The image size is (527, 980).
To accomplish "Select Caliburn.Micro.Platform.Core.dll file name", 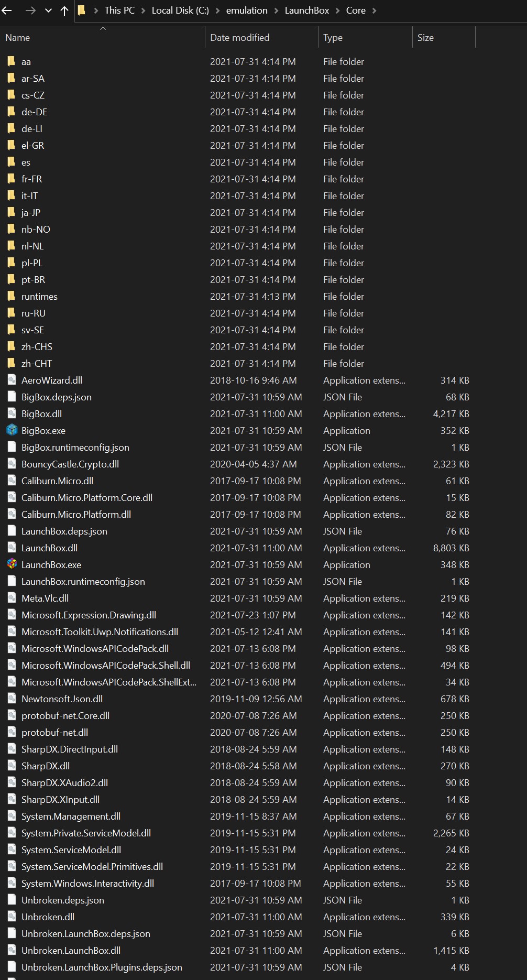I will (87, 498).
